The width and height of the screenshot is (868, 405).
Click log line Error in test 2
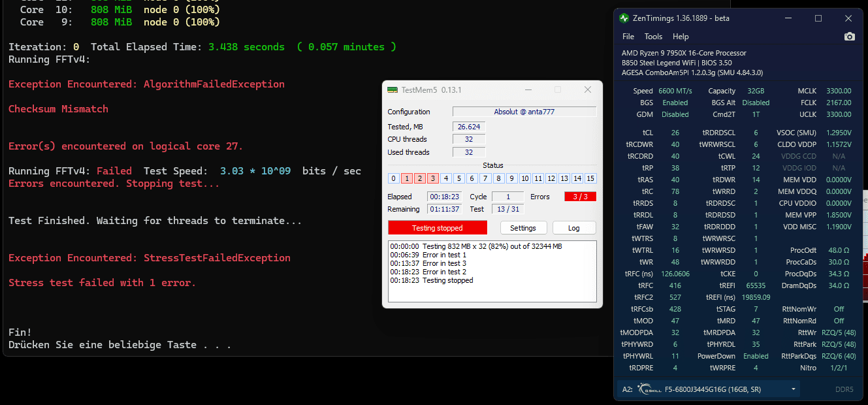click(x=428, y=272)
